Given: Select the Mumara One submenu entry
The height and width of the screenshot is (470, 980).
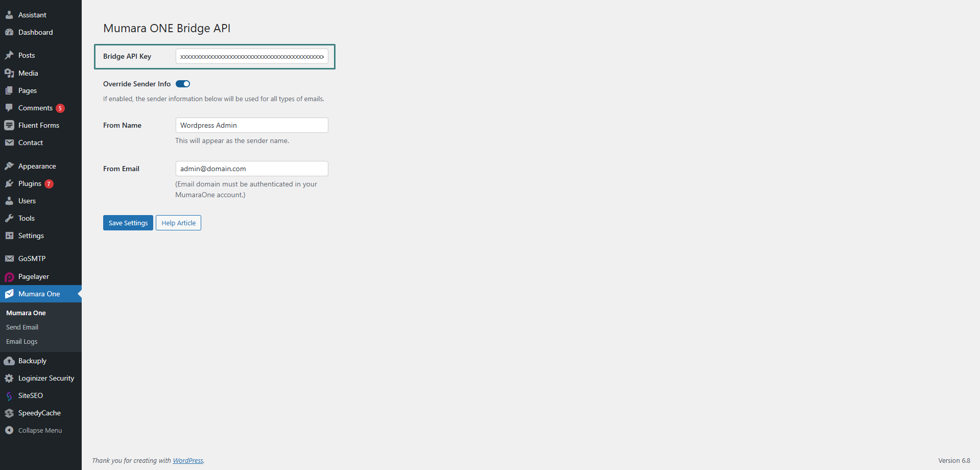Looking at the screenshot, I should click(x=26, y=313).
